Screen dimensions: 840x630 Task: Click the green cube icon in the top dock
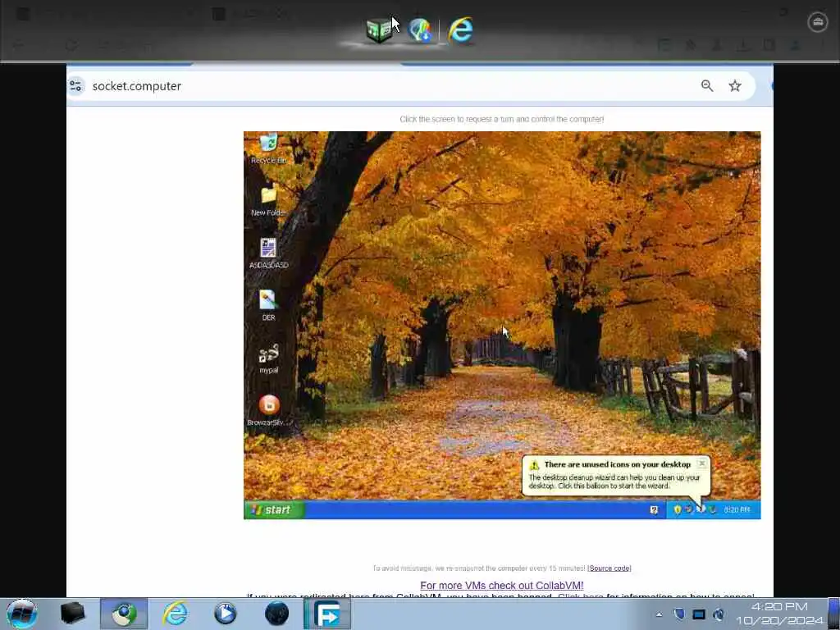pyautogui.click(x=380, y=30)
